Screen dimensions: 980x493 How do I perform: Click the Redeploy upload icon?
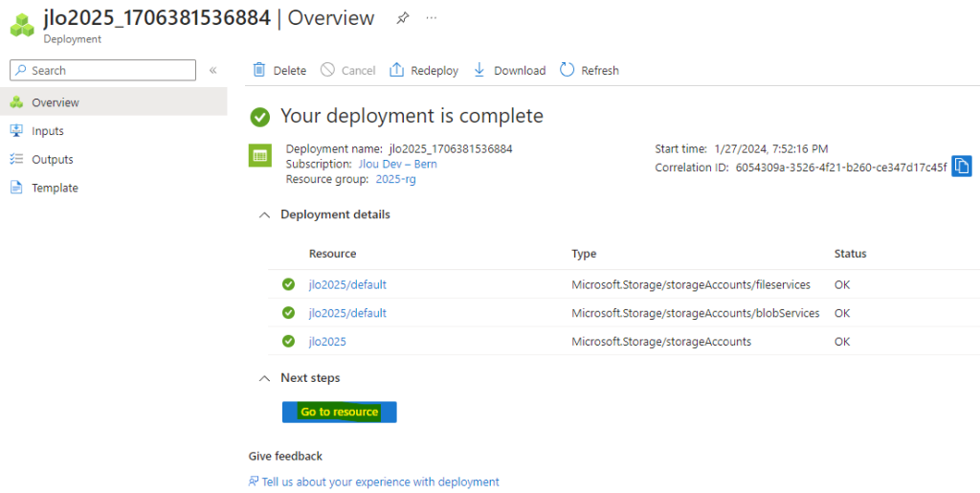click(x=396, y=69)
